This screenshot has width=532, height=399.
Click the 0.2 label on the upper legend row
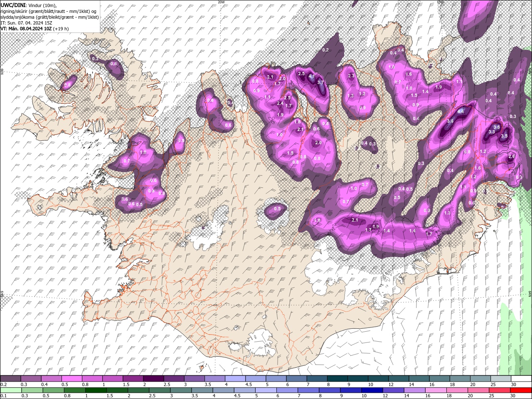click(x=3, y=384)
